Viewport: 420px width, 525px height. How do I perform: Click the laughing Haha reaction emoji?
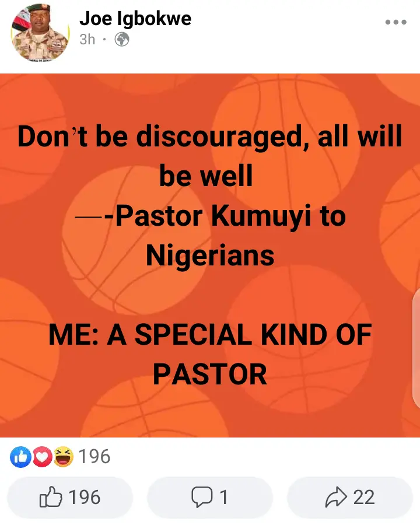[64, 457]
